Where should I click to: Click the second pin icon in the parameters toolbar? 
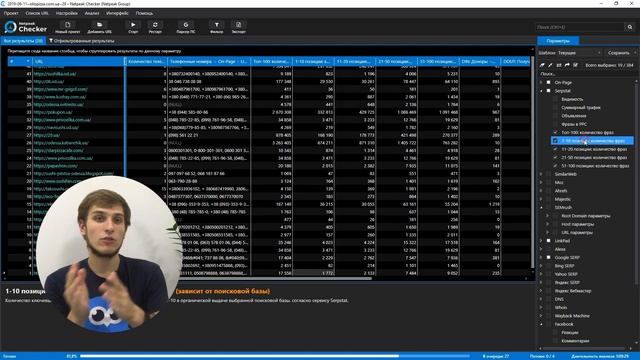pyautogui.click(x=550, y=65)
